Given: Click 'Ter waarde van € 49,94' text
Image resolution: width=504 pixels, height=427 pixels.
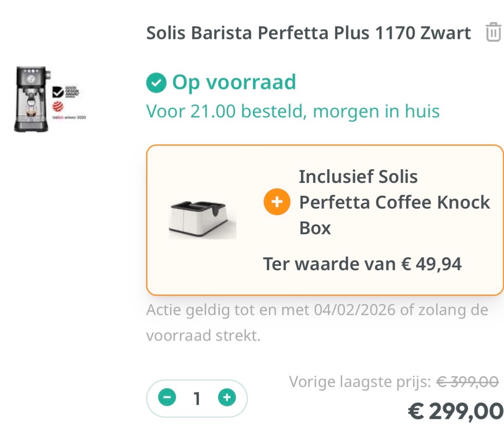Looking at the screenshot, I should tap(362, 264).
